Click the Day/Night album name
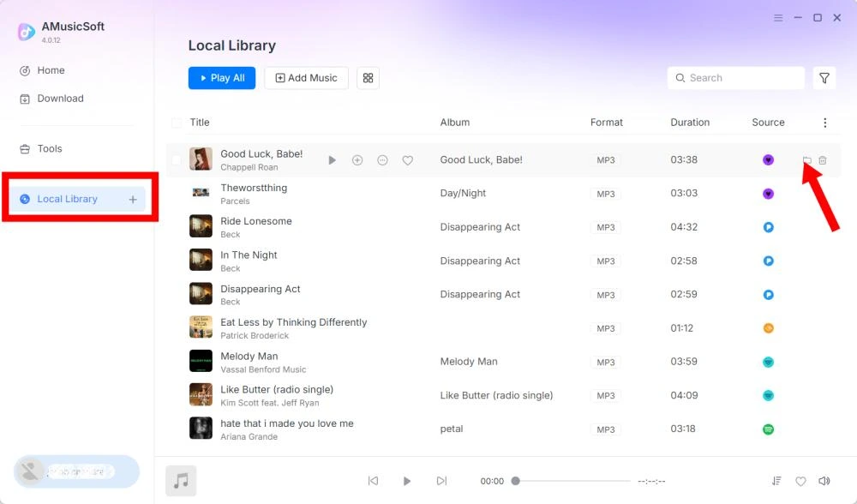This screenshot has width=857, height=504. 463,194
